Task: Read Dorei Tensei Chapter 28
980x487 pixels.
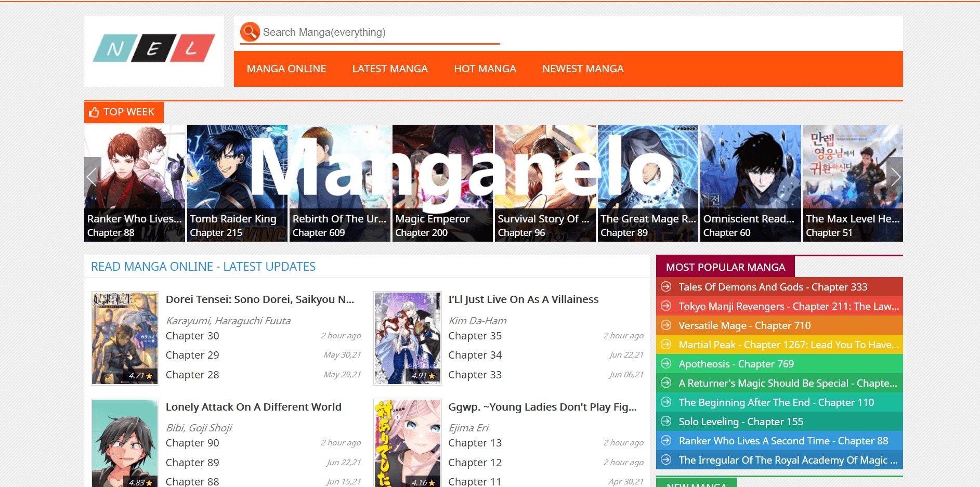Action: click(192, 375)
